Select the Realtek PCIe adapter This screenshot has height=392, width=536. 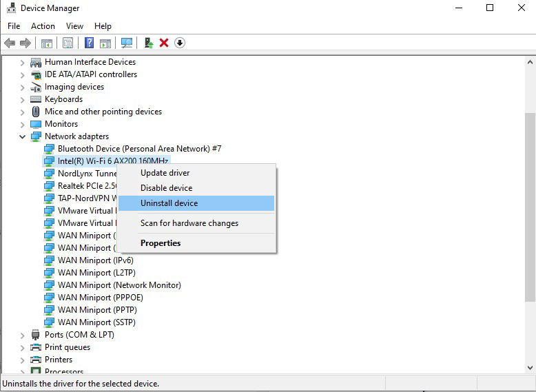click(87, 186)
